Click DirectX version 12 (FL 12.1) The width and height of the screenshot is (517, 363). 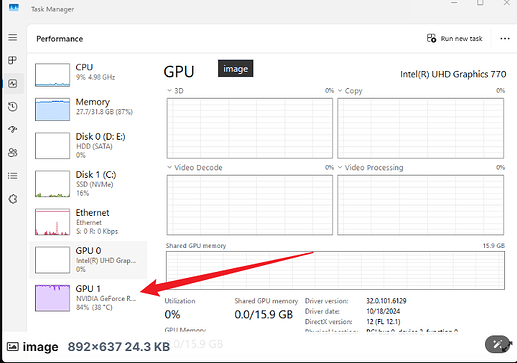[383, 322]
